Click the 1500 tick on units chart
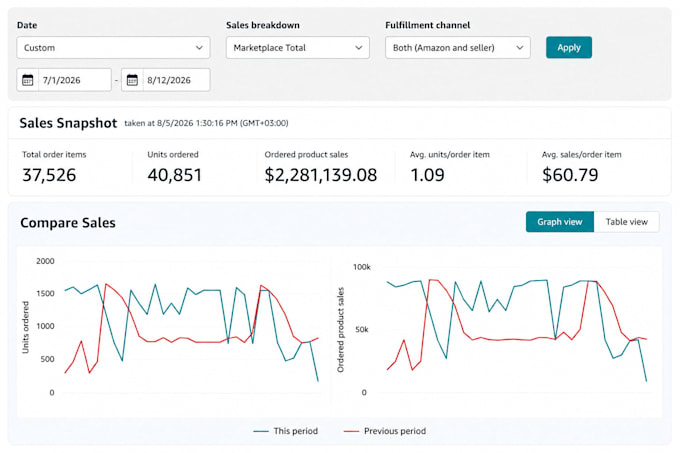680x453 pixels. click(45, 293)
